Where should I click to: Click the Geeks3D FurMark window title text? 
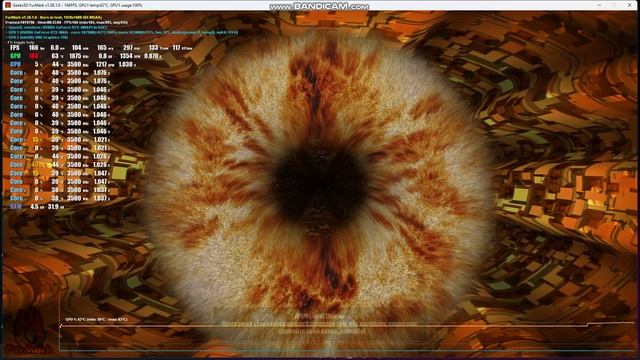point(78,5)
